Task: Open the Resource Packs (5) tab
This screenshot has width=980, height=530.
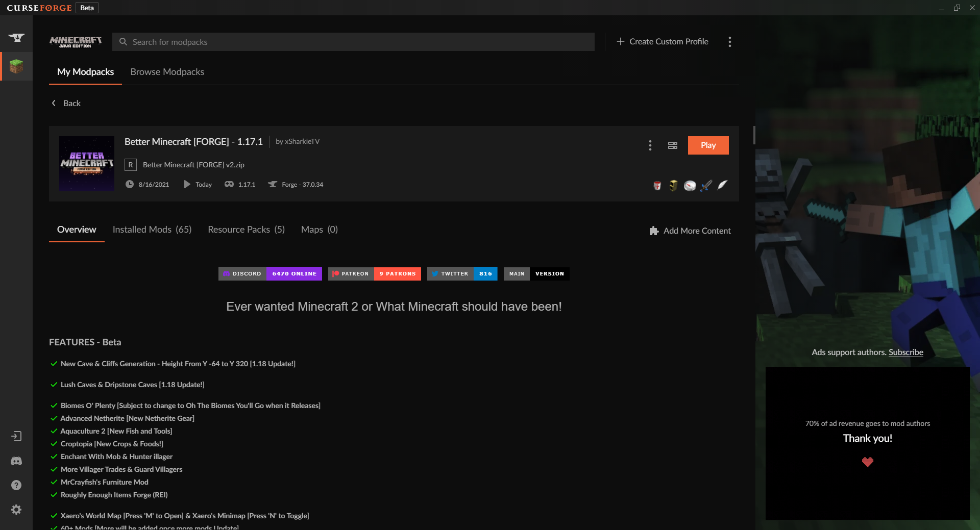Action: [x=247, y=230]
